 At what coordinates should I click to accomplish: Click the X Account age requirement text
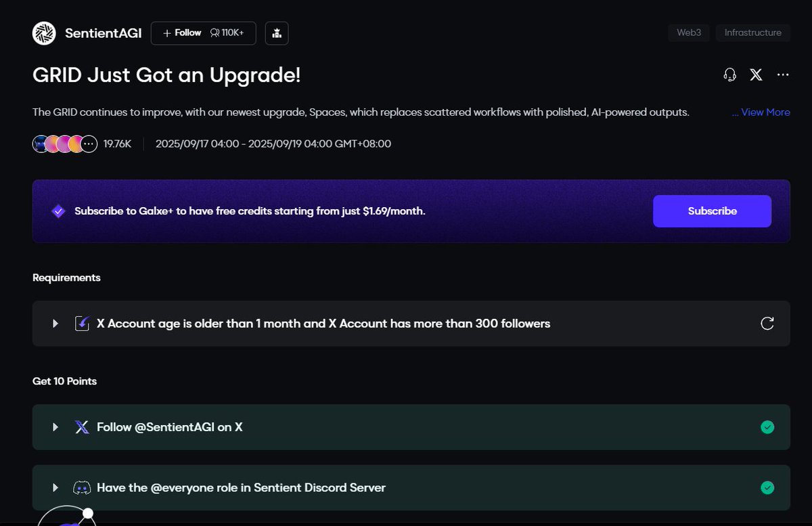323,324
